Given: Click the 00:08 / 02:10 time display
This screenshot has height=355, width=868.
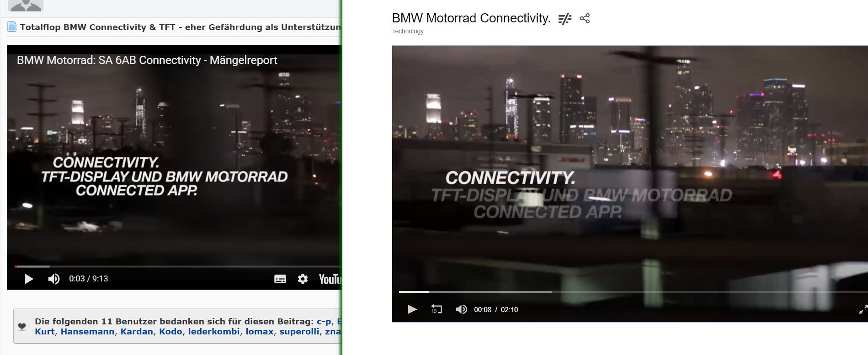Looking at the screenshot, I should coord(496,310).
